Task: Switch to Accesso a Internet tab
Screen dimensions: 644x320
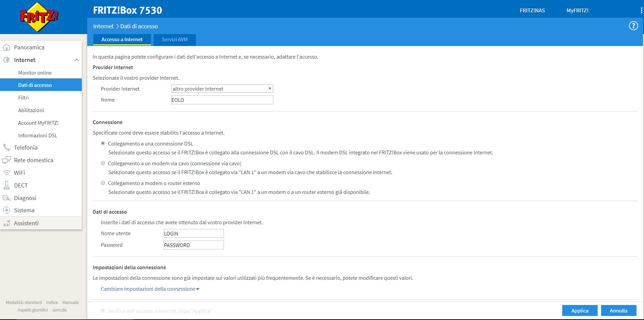Action: pyautogui.click(x=122, y=40)
